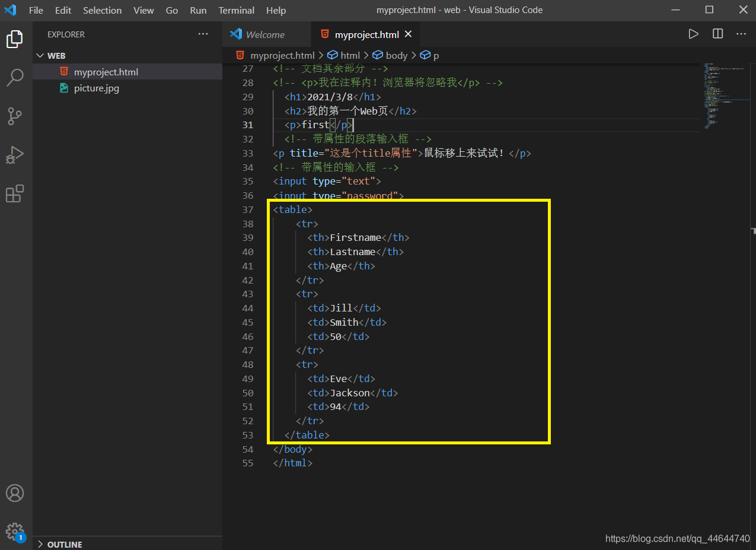Open the View menu
756x550 pixels.
[143, 10]
